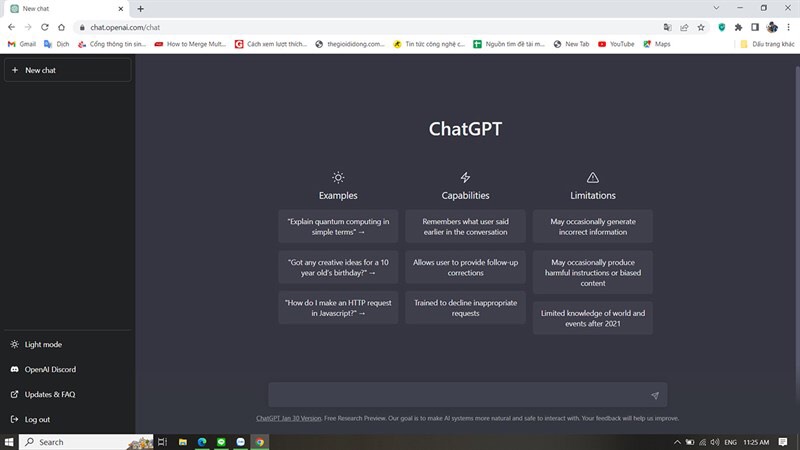Open the Dịch bookmark
The height and width of the screenshot is (450, 800).
tap(57, 44)
